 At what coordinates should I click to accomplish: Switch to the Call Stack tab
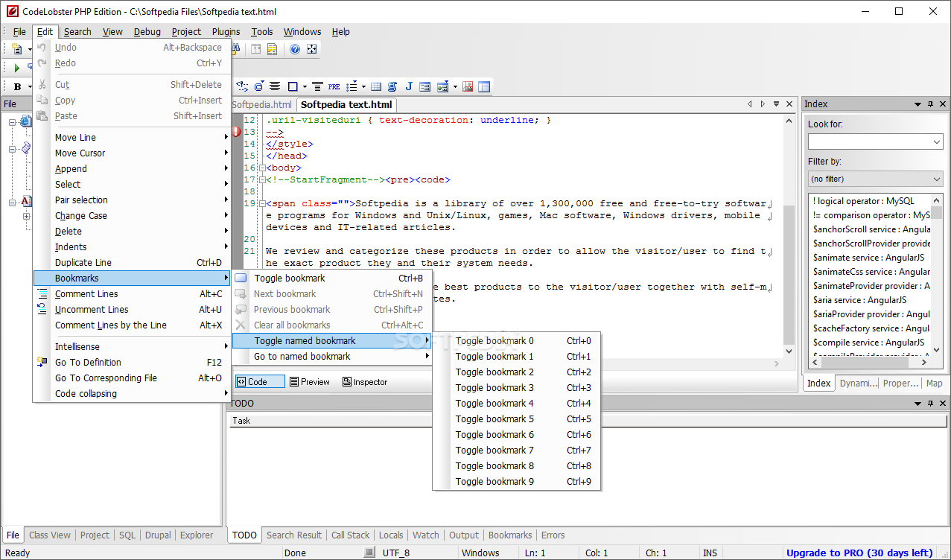pos(351,535)
